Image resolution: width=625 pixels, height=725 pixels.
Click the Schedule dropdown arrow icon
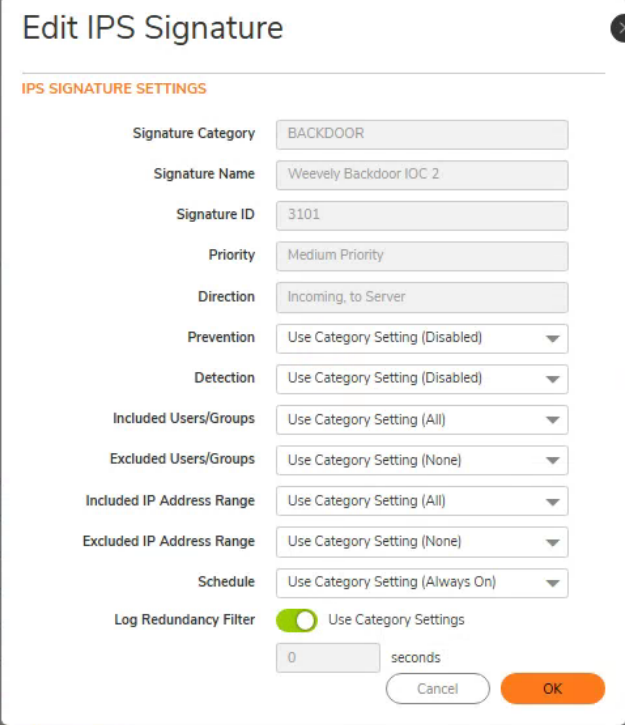552,583
